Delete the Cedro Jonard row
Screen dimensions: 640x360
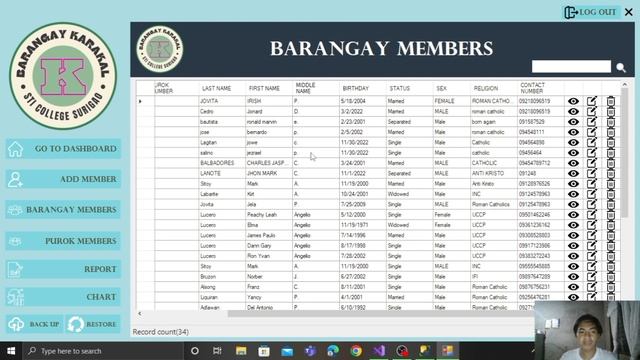[611, 111]
